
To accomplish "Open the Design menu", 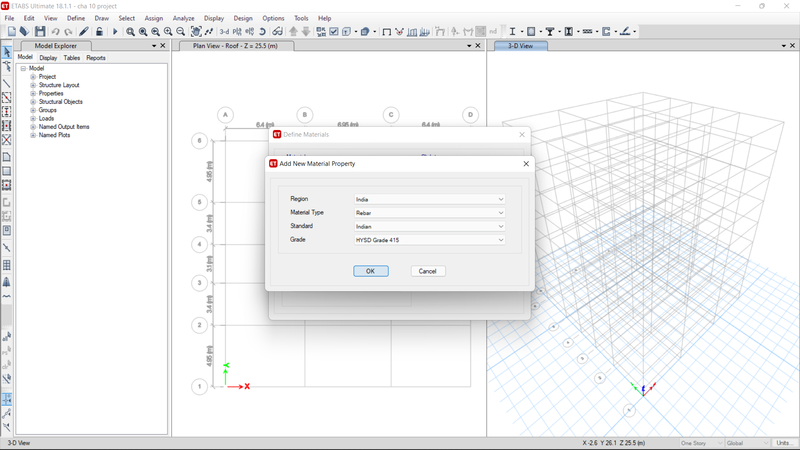I will [243, 18].
